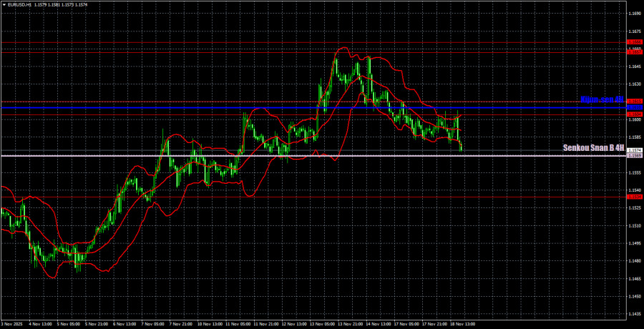Click the 1.1465 price axis label
644x329 pixels.
[634, 278]
